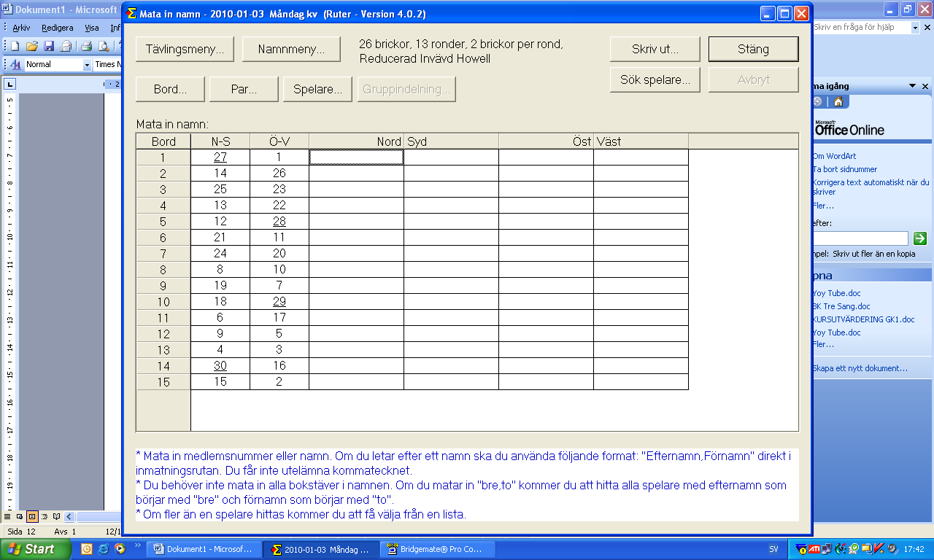Open the task pane menu dropdown triangle
The image size is (934, 560).
click(913, 86)
